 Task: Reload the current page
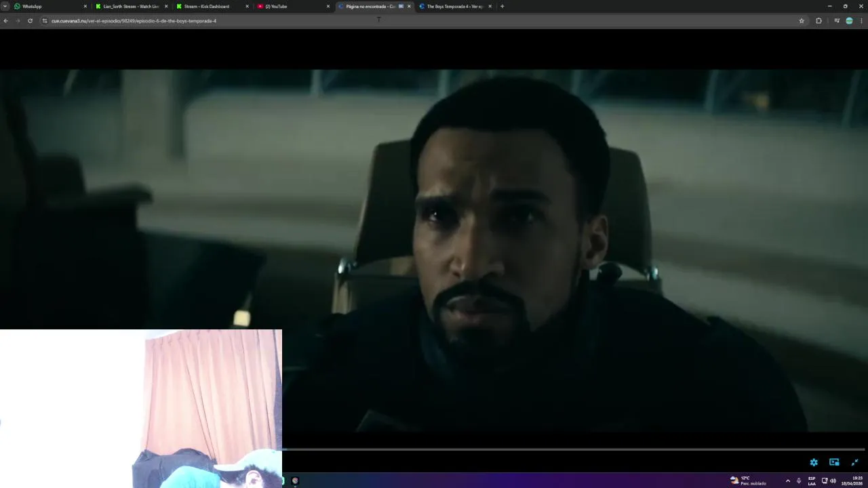(30, 21)
